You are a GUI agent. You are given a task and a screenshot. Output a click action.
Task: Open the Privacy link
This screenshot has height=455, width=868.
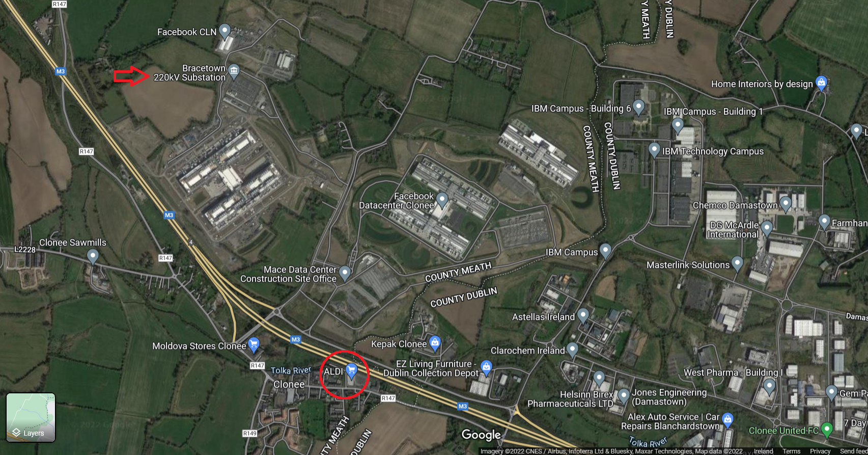click(x=820, y=451)
